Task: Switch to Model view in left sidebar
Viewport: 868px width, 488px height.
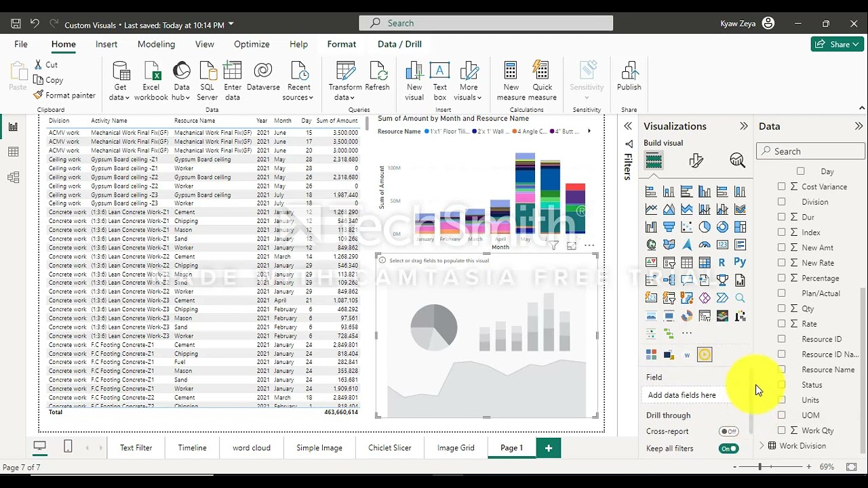Action: 13,178
